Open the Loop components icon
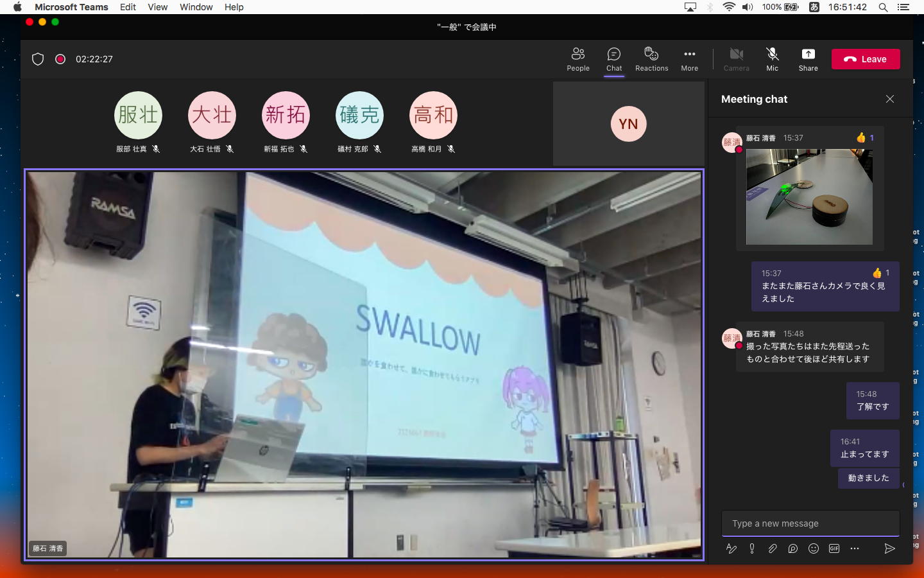Image resolution: width=924 pixels, height=578 pixels. (793, 548)
